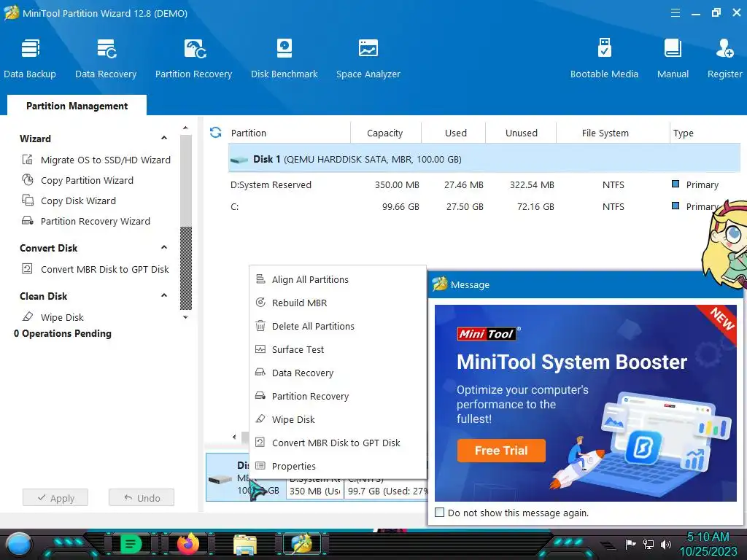The width and height of the screenshot is (747, 560).
Task: Choose Delete All Partitions from the context menu
Action: [x=337, y=326]
